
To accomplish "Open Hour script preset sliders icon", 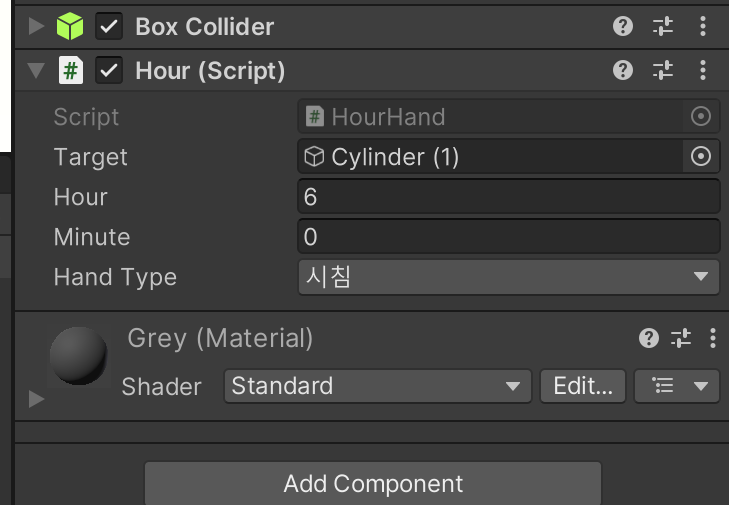I will (663, 70).
